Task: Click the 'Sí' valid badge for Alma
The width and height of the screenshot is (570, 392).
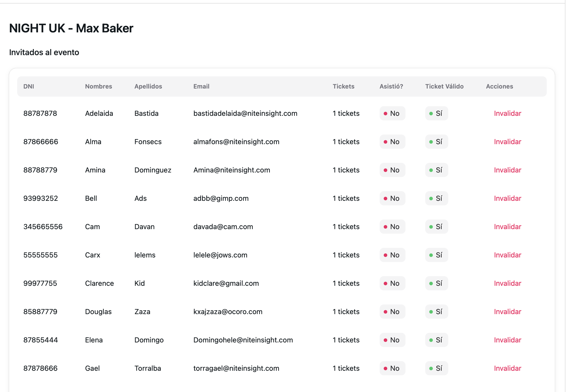Action: pyautogui.click(x=436, y=142)
